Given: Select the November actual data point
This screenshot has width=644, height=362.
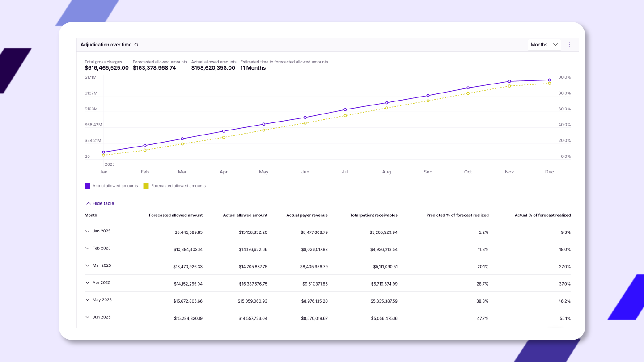Looking at the screenshot, I should (509, 81).
